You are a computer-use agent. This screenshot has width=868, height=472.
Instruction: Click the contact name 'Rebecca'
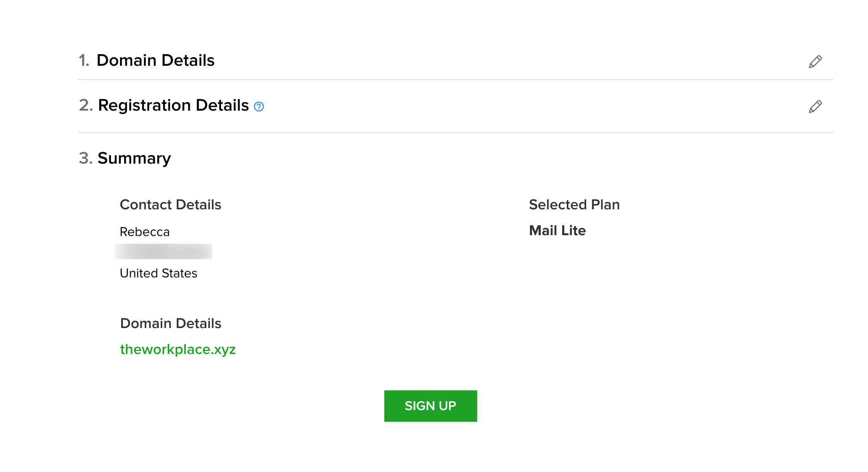[x=144, y=232]
